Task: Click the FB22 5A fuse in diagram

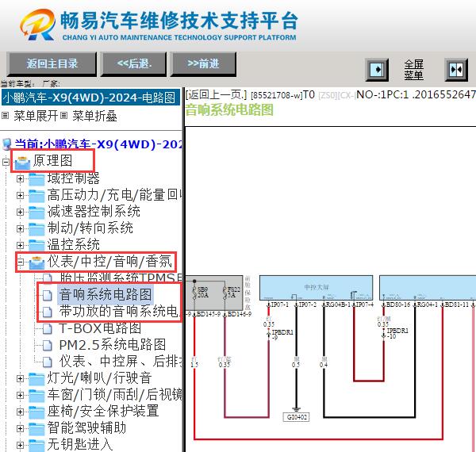Action: (231, 292)
